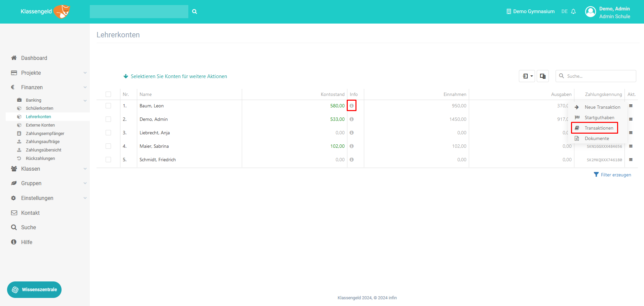This screenshot has height=306, width=644.
Task: Open Zahlungsübersicht in sidebar
Action: point(43,150)
